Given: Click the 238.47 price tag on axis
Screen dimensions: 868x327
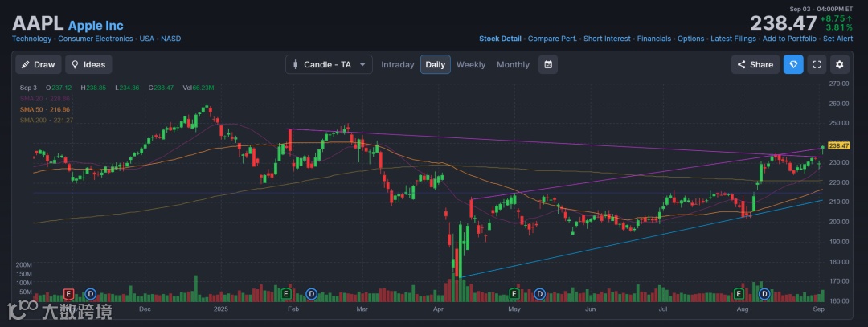Looking at the screenshot, I should pos(840,145).
